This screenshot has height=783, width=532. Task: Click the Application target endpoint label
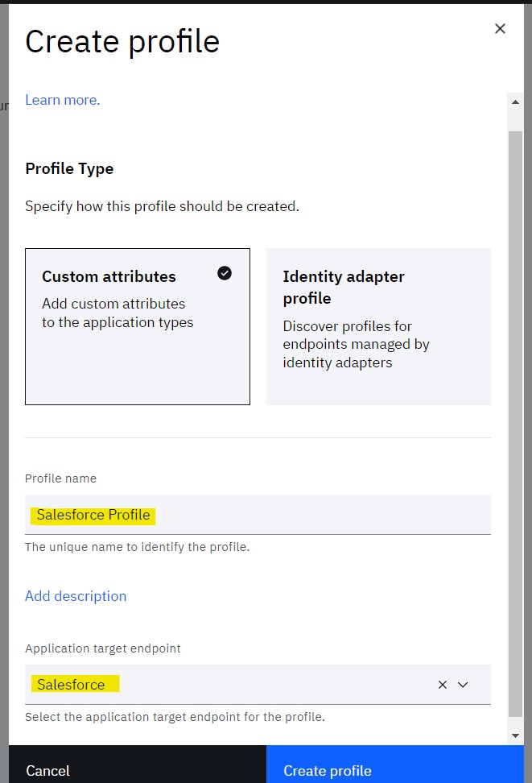click(x=103, y=648)
